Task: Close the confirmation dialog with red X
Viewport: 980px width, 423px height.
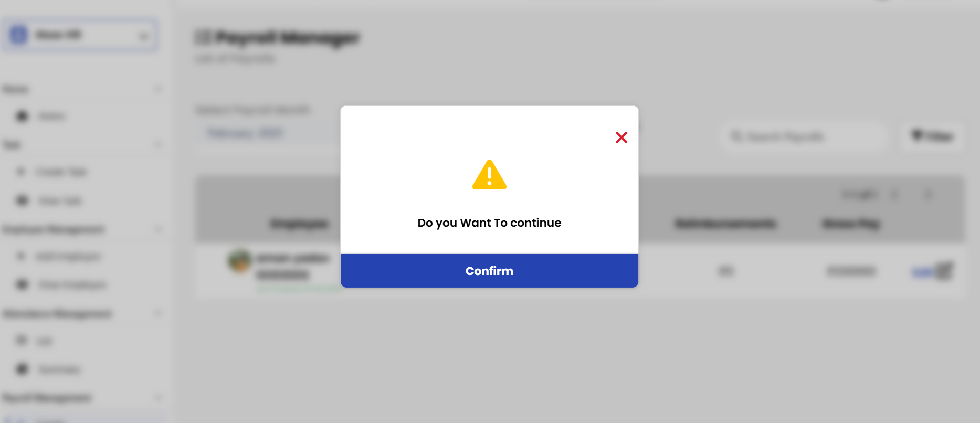Action: (621, 138)
